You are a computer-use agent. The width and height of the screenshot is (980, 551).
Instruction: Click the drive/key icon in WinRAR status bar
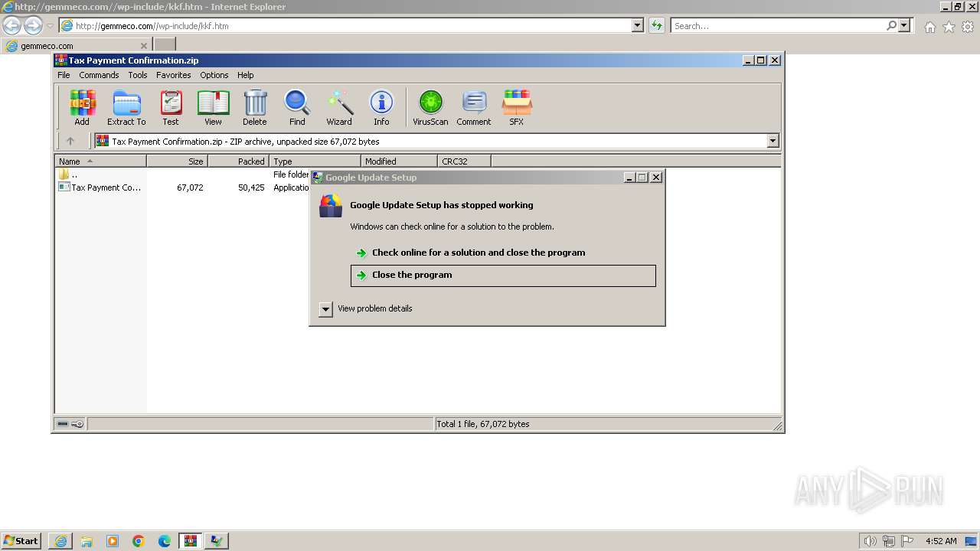[x=70, y=424]
